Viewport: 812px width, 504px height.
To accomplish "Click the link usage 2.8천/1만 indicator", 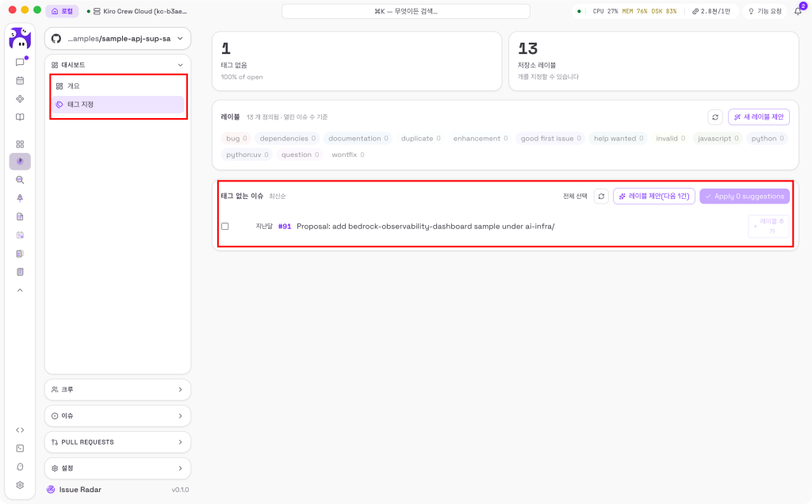I will [x=711, y=11].
